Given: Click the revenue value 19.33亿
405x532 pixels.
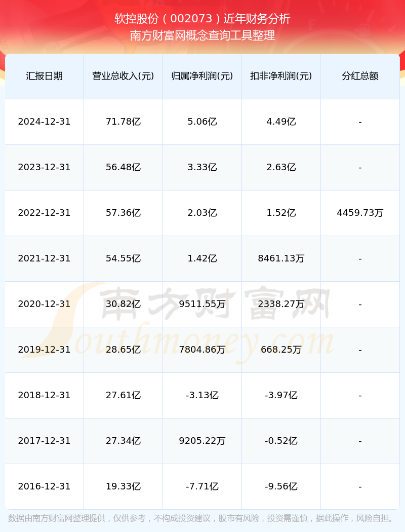Looking at the screenshot, I should (x=124, y=486).
